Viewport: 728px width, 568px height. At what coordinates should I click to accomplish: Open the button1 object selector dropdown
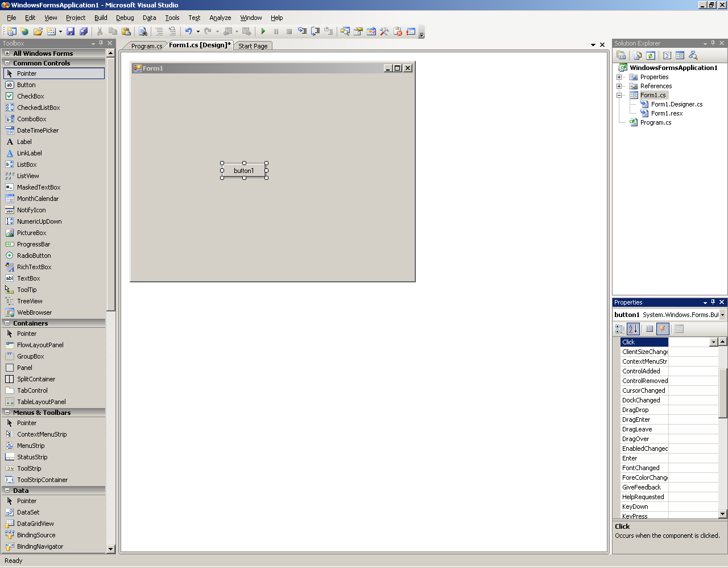722,315
